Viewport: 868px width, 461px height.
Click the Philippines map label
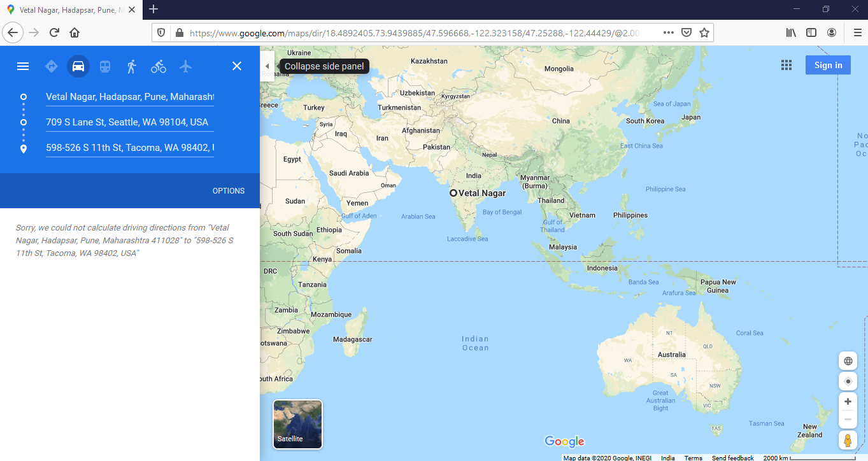pos(630,215)
